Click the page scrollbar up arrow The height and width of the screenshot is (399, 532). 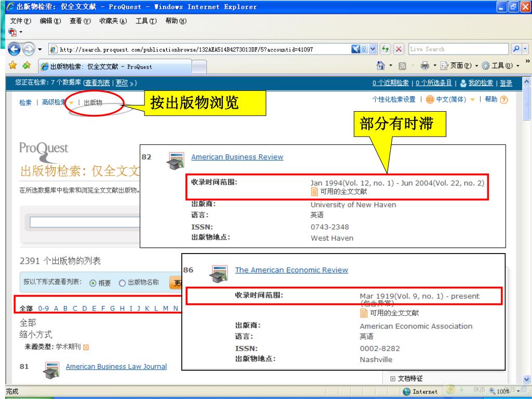(526, 82)
